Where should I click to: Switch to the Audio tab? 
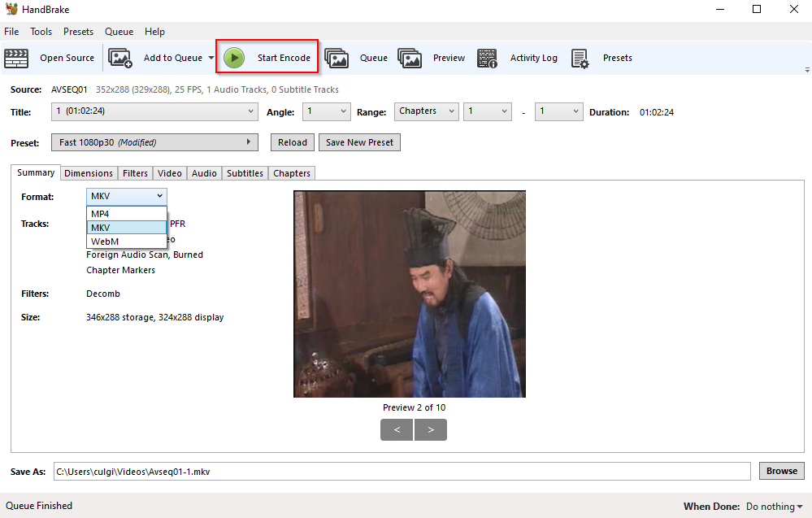pyautogui.click(x=204, y=173)
